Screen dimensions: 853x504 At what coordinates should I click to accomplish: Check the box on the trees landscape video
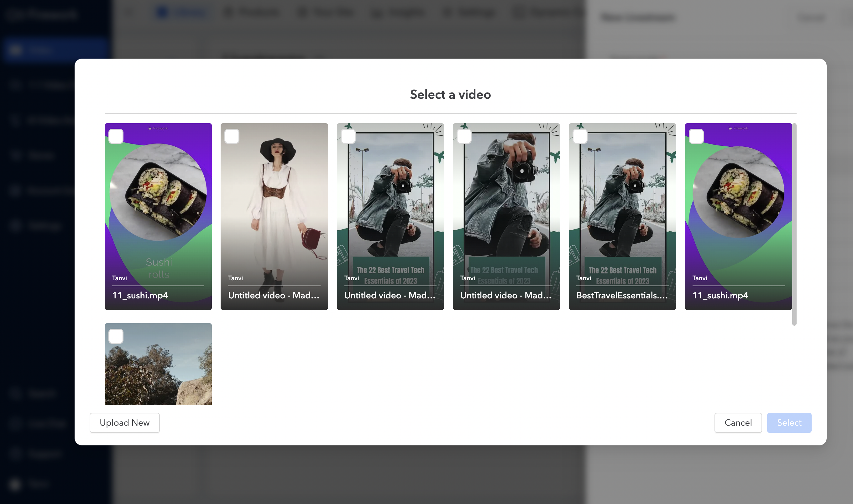coord(116,336)
